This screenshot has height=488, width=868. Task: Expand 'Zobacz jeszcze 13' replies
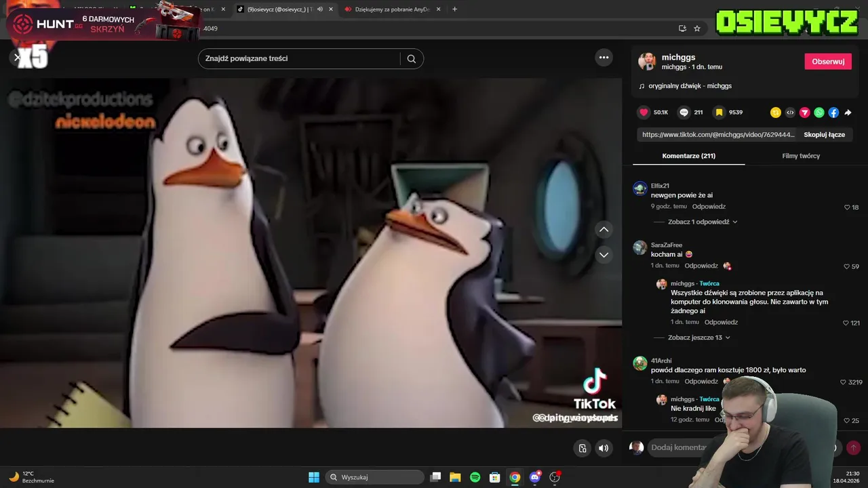point(699,338)
